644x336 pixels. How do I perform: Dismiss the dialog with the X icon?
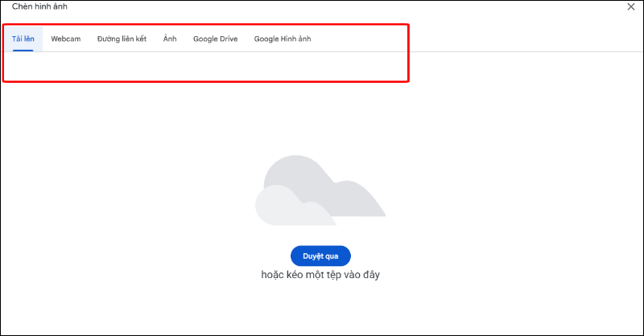(x=630, y=6)
